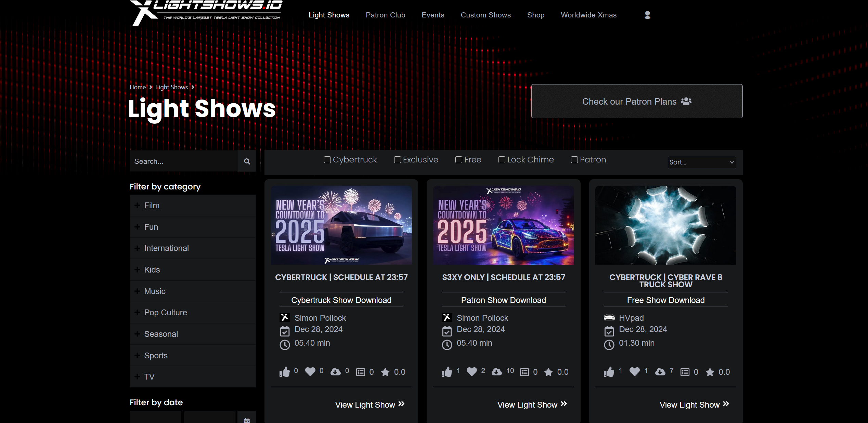Click Check our Patron Plans button

[636, 101]
